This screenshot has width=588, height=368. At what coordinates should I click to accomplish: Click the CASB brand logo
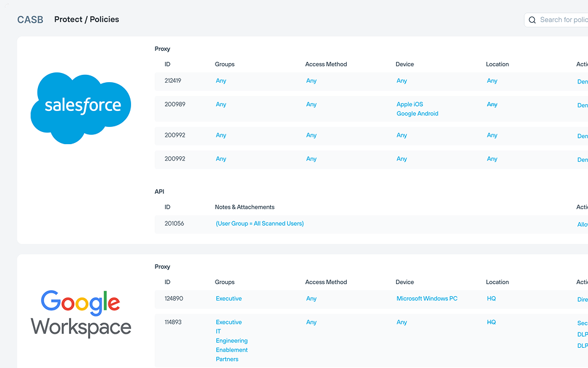pos(30,19)
